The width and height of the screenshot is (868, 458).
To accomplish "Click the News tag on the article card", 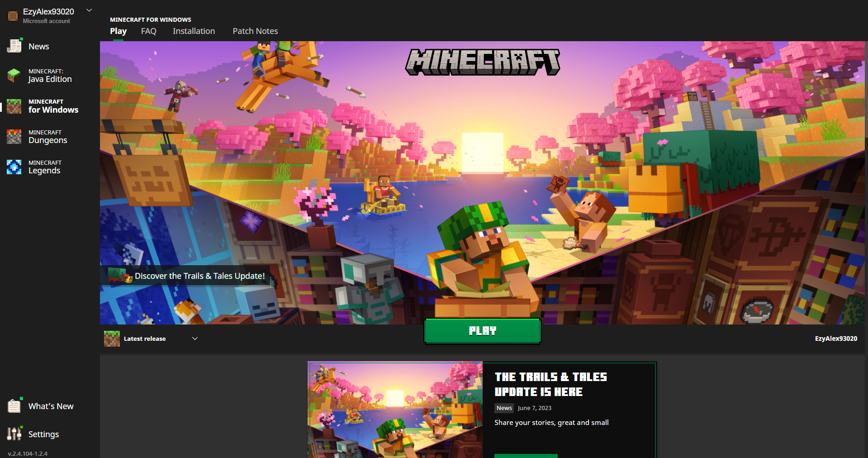I will tap(504, 408).
